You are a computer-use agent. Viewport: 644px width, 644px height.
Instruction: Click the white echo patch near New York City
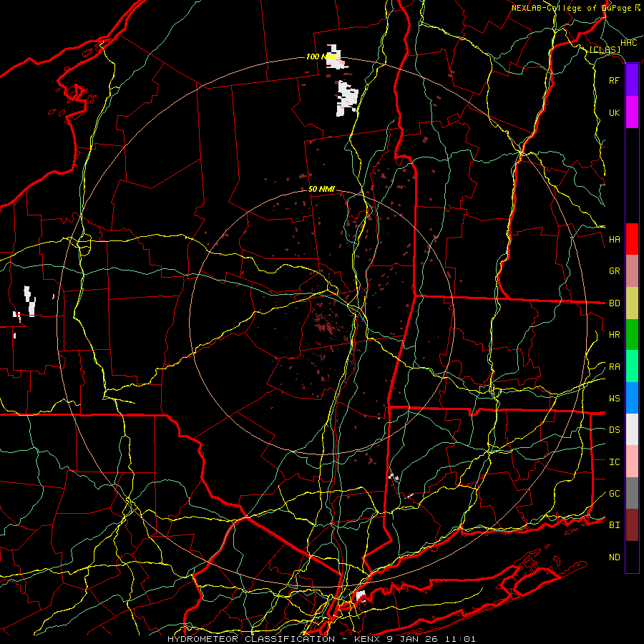361,596
